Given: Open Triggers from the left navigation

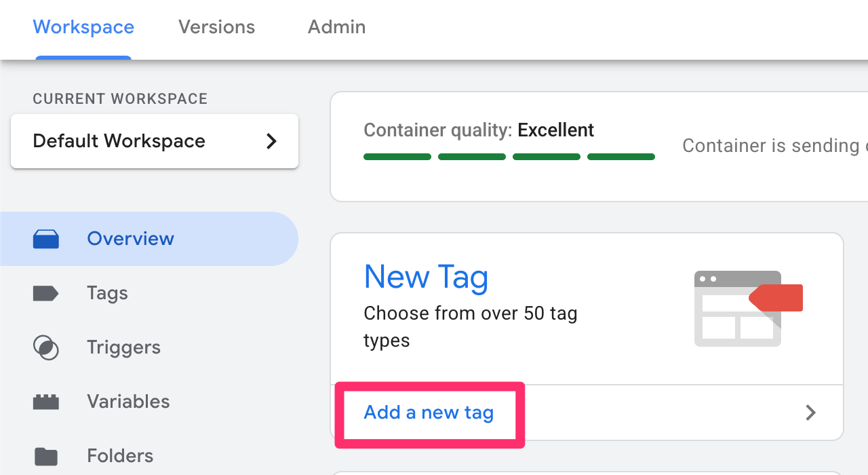Looking at the screenshot, I should click(x=123, y=347).
